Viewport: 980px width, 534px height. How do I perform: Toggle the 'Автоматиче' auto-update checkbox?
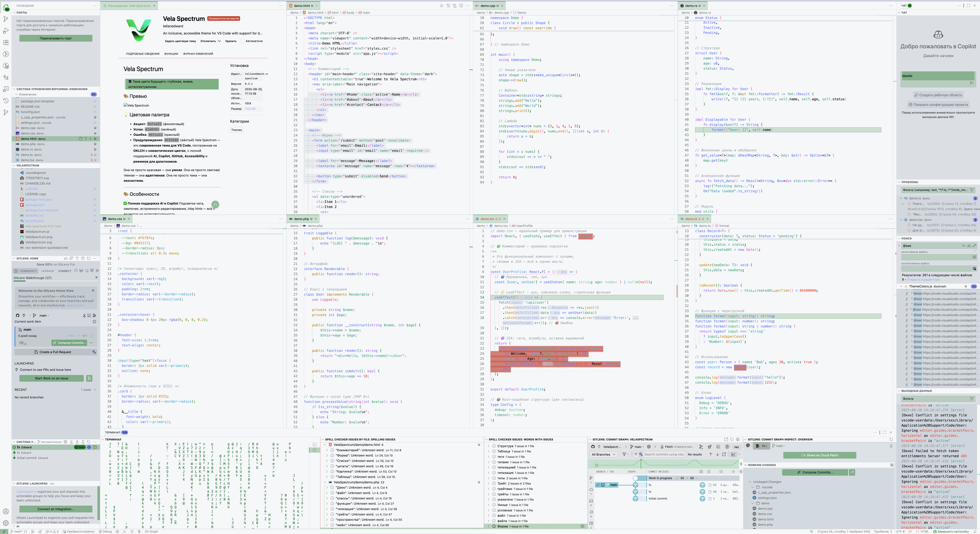point(242,41)
